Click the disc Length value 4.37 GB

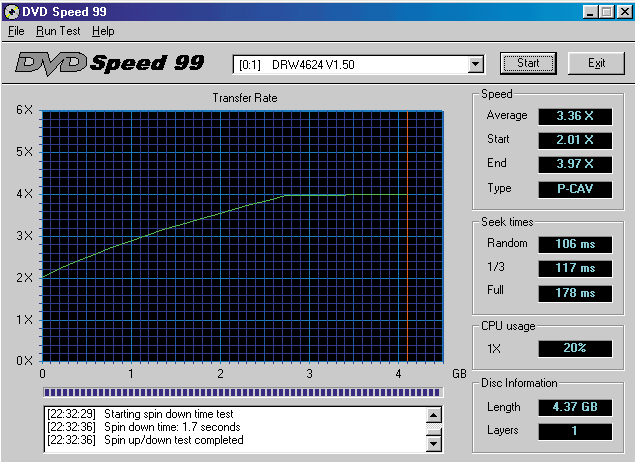pos(575,407)
